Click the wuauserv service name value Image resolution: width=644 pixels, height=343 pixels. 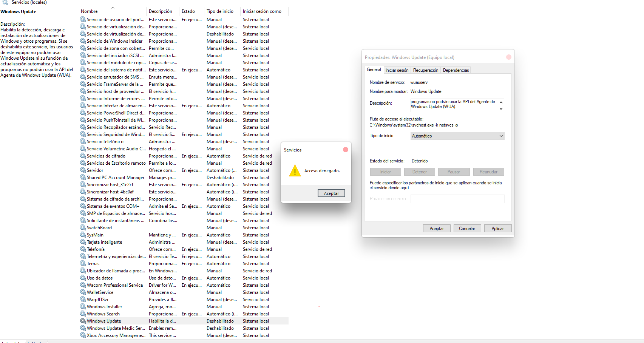point(419,82)
